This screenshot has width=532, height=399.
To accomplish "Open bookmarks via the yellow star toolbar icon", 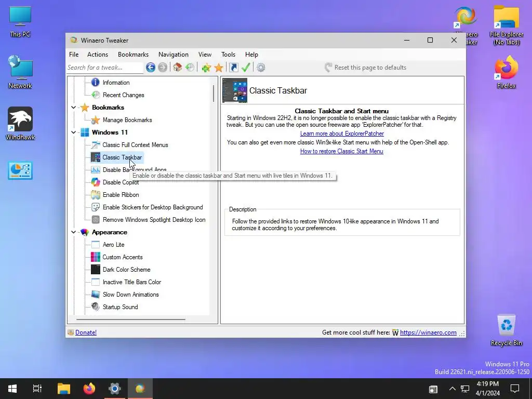I will 219,68.
